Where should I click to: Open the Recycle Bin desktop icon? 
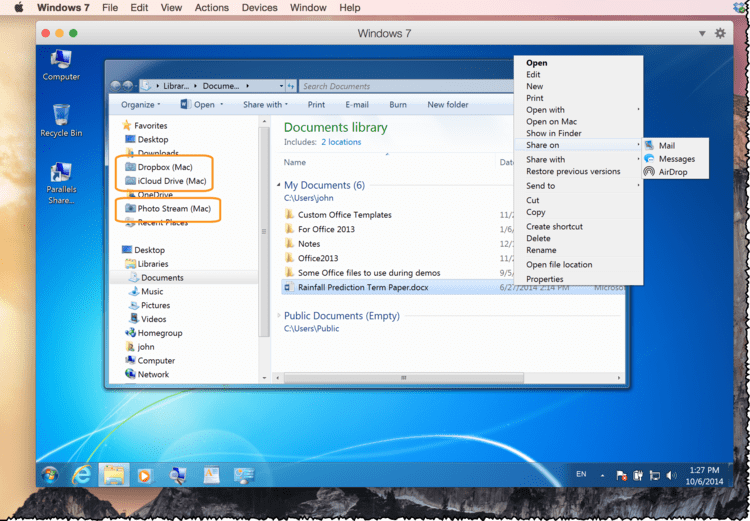click(x=61, y=121)
